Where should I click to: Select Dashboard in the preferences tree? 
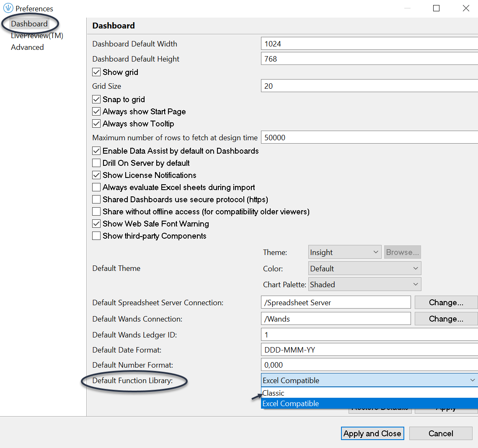[x=29, y=24]
